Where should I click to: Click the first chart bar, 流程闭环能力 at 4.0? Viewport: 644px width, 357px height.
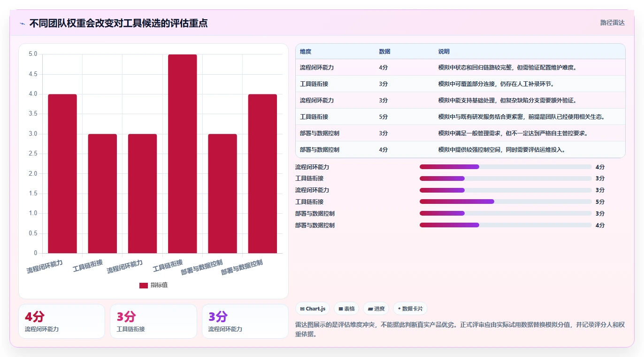62,174
